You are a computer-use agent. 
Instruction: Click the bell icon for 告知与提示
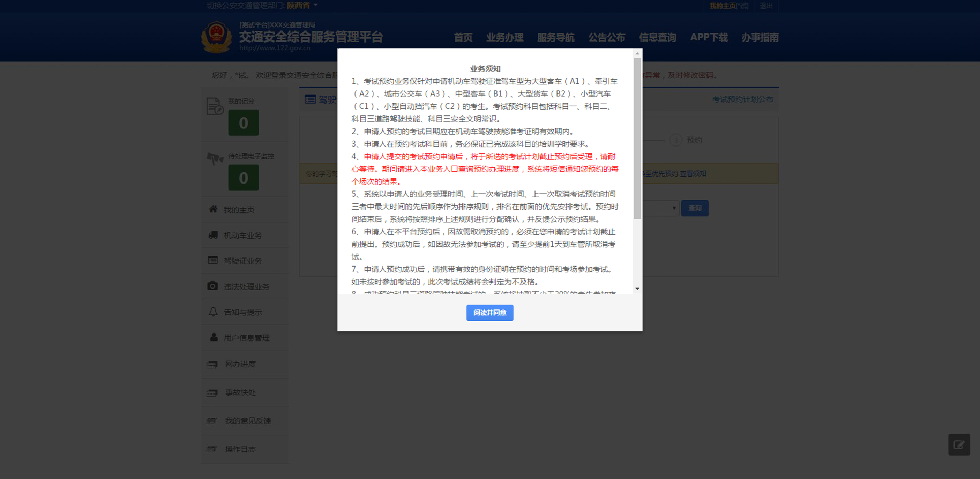point(213,312)
